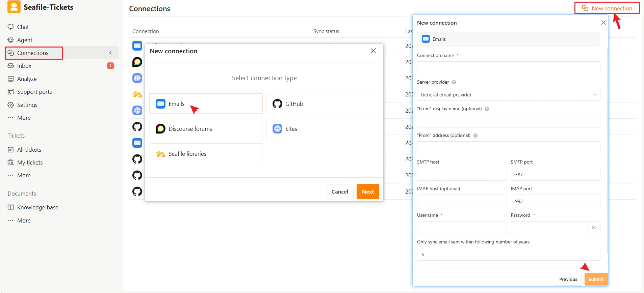
Task: Focus the Username field
Action: click(462, 228)
